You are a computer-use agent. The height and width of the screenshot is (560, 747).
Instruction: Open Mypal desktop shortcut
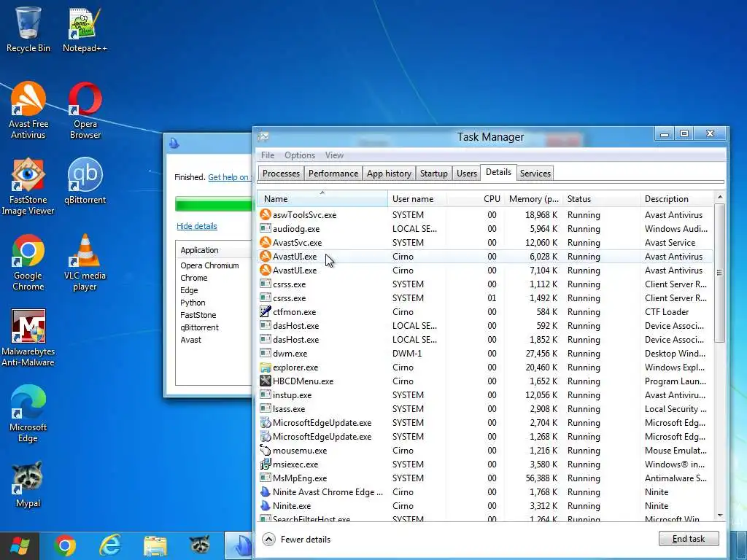tap(28, 484)
